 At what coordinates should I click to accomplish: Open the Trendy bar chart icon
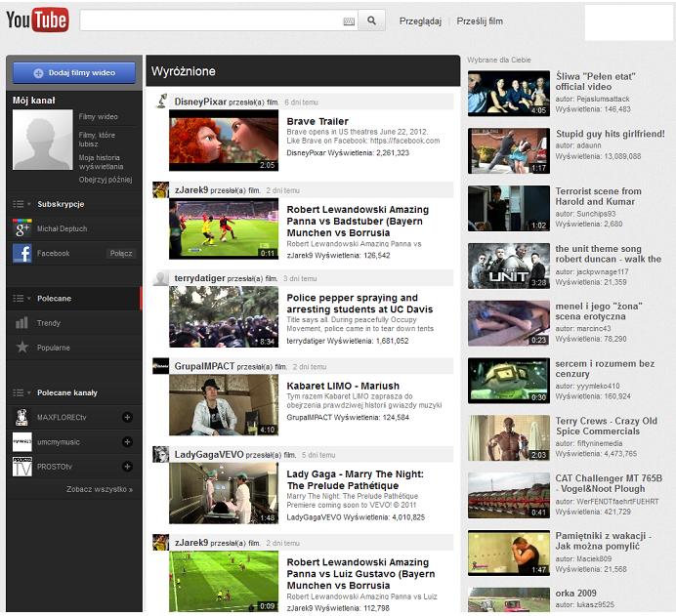point(21,323)
